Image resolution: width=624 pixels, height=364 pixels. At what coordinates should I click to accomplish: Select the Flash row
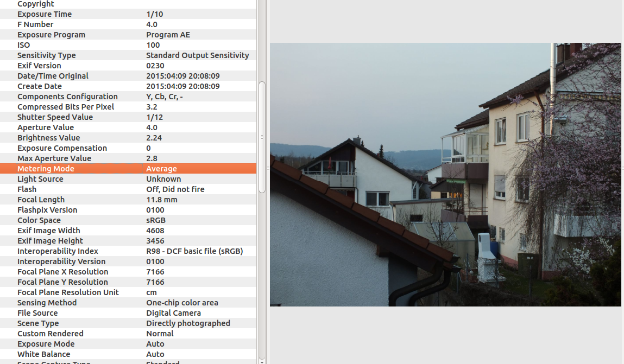pyautogui.click(x=128, y=189)
